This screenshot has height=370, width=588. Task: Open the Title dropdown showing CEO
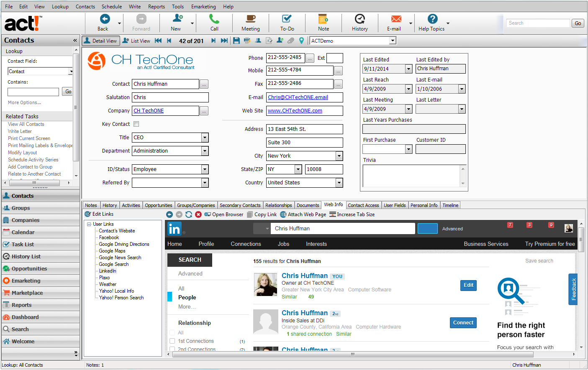205,138
